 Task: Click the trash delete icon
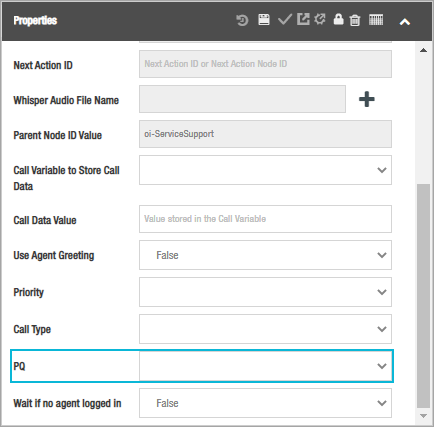[x=355, y=20]
